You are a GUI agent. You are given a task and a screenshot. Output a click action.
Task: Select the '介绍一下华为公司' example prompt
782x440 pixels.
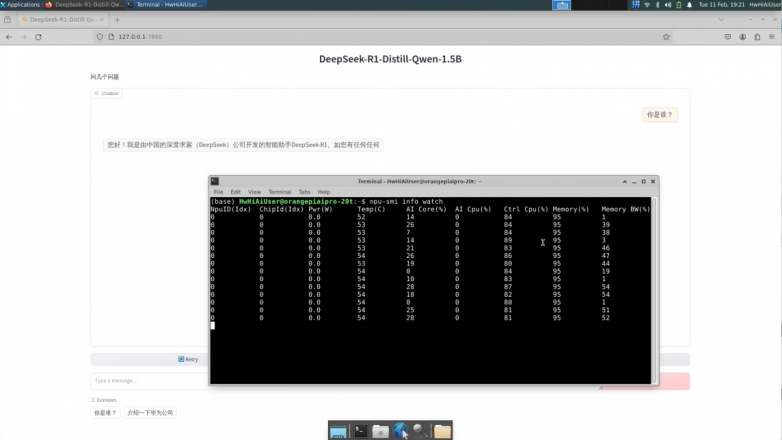click(x=150, y=412)
